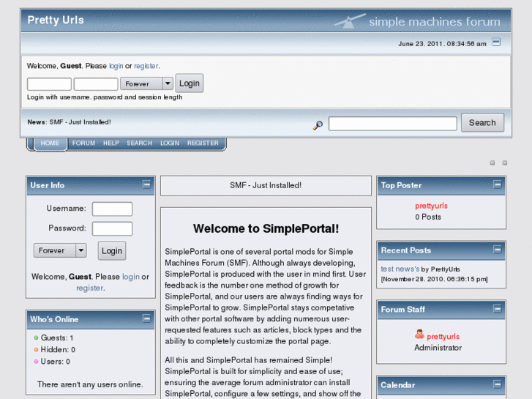The height and width of the screenshot is (399, 532).
Task: Click 'There aren't any users online.' text
Action: (90, 384)
